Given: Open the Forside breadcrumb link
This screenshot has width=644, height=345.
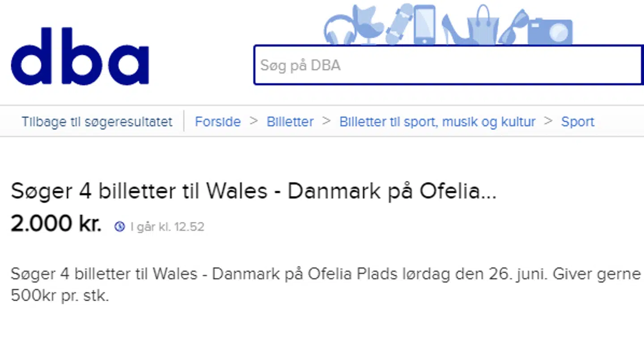Looking at the screenshot, I should coord(218,122).
